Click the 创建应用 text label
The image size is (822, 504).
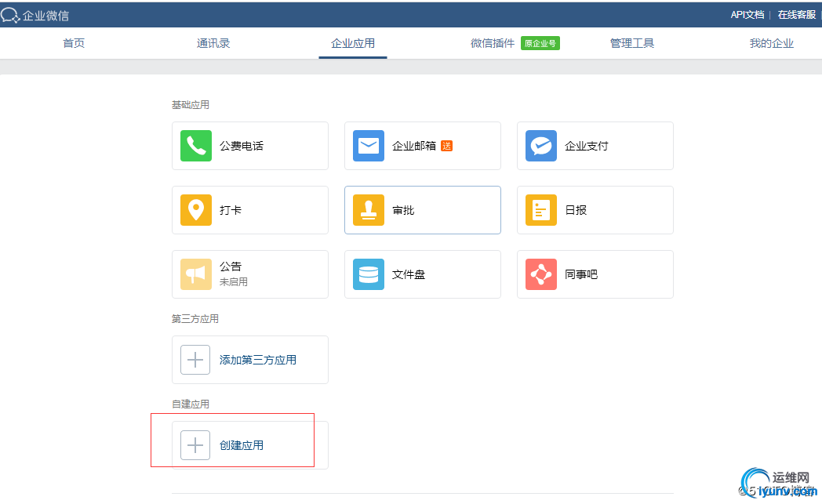pyautogui.click(x=242, y=445)
